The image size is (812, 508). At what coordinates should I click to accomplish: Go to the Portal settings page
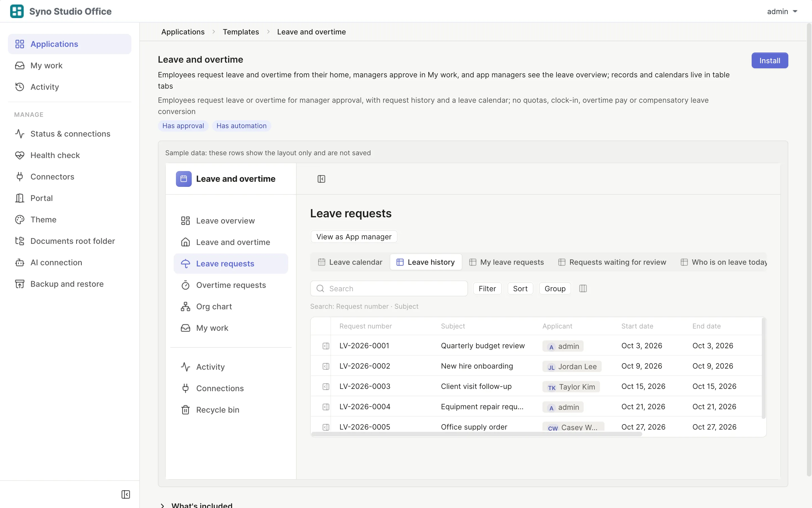(x=70, y=198)
